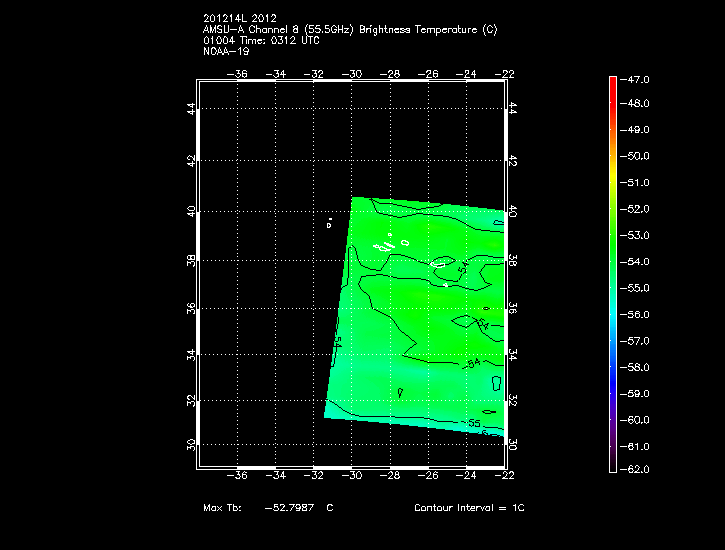Image resolution: width=725 pixels, height=550 pixels.
Task: Click the 36 latitude label on the left axis
Action: (194, 307)
